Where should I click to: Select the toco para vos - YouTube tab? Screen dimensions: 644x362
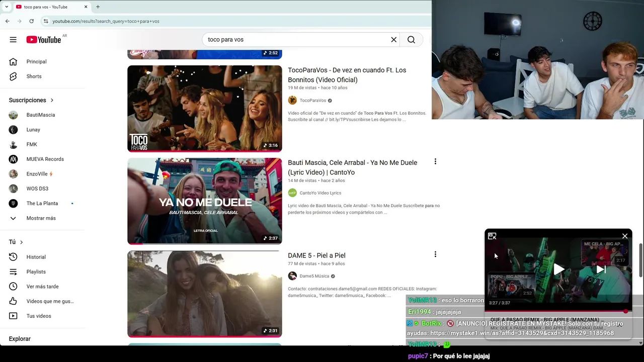[x=51, y=7]
